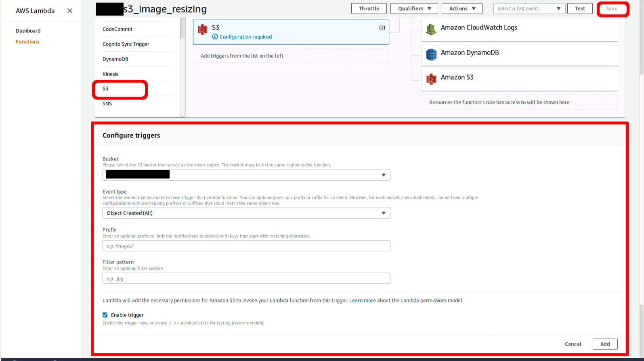This screenshot has width=644, height=361.
Task: Click the s3_image_resizing function title
Action: pyautogui.click(x=165, y=9)
